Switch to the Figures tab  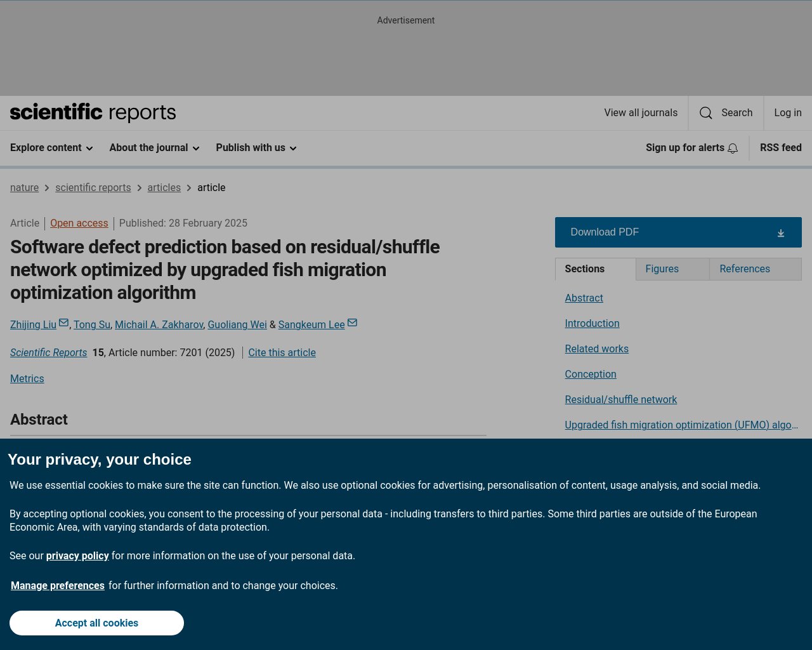pyautogui.click(x=672, y=269)
